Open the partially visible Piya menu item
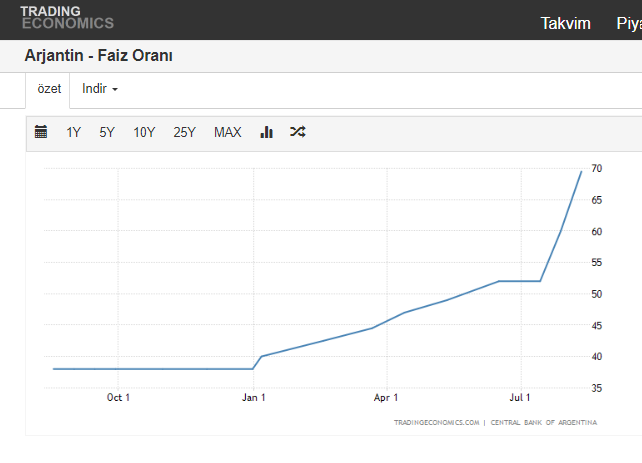The height and width of the screenshot is (463, 642). click(628, 23)
